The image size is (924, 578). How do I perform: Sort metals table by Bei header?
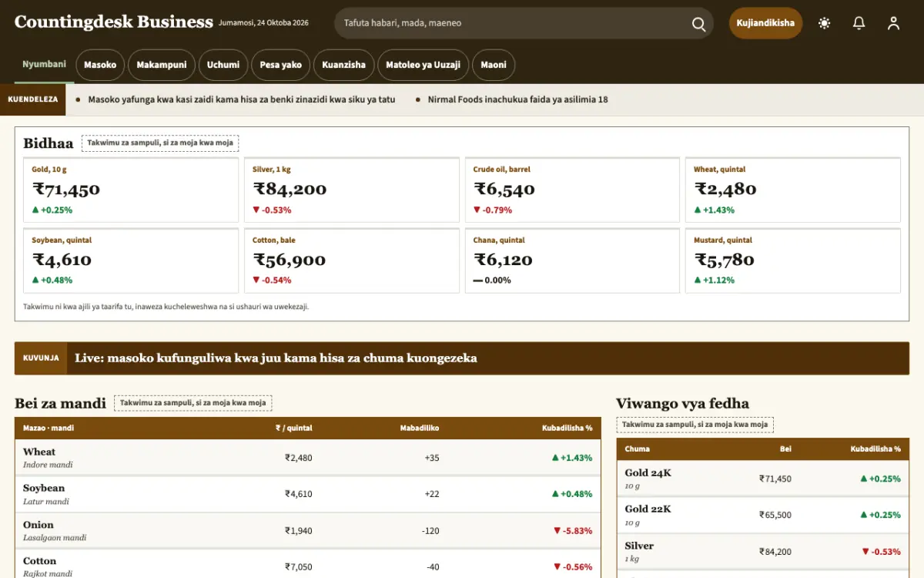pyautogui.click(x=785, y=449)
